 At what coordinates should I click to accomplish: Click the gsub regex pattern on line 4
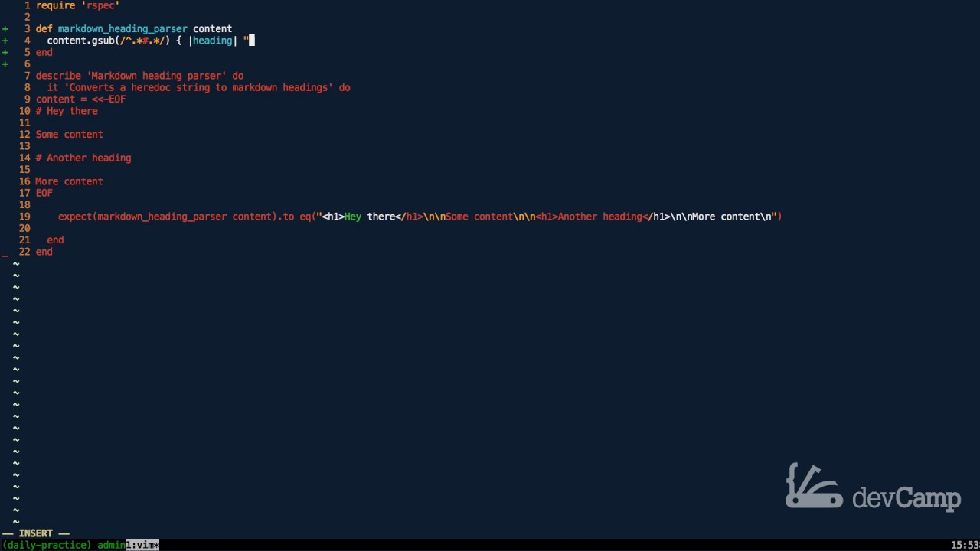142,41
